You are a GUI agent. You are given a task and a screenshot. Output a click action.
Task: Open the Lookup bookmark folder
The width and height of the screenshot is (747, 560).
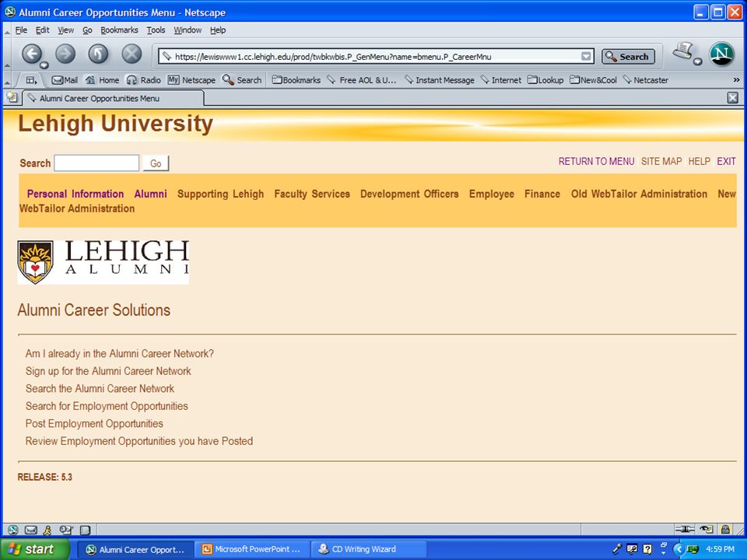point(545,80)
